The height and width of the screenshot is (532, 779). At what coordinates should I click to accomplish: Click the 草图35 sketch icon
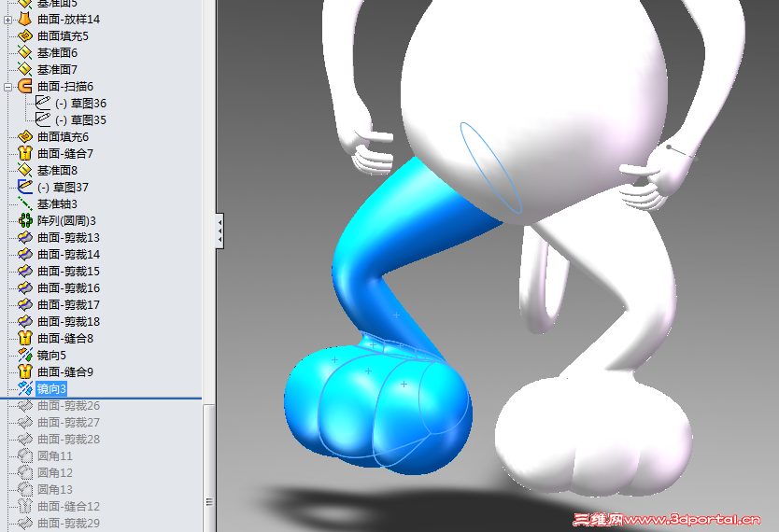(x=43, y=120)
